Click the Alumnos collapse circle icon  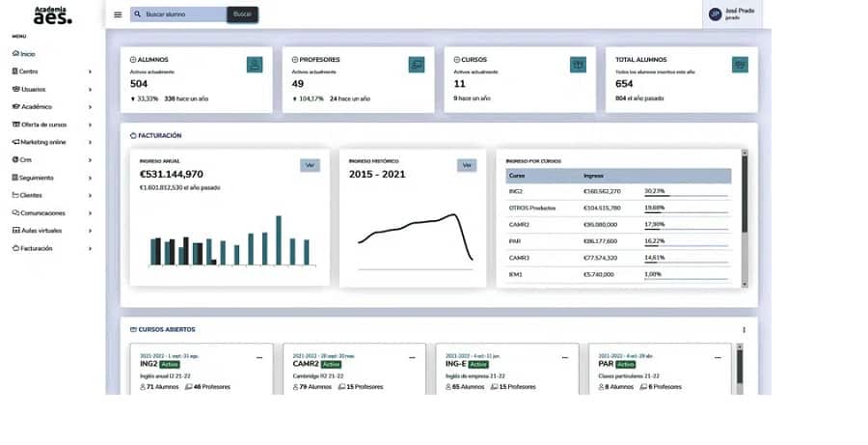pos(133,60)
